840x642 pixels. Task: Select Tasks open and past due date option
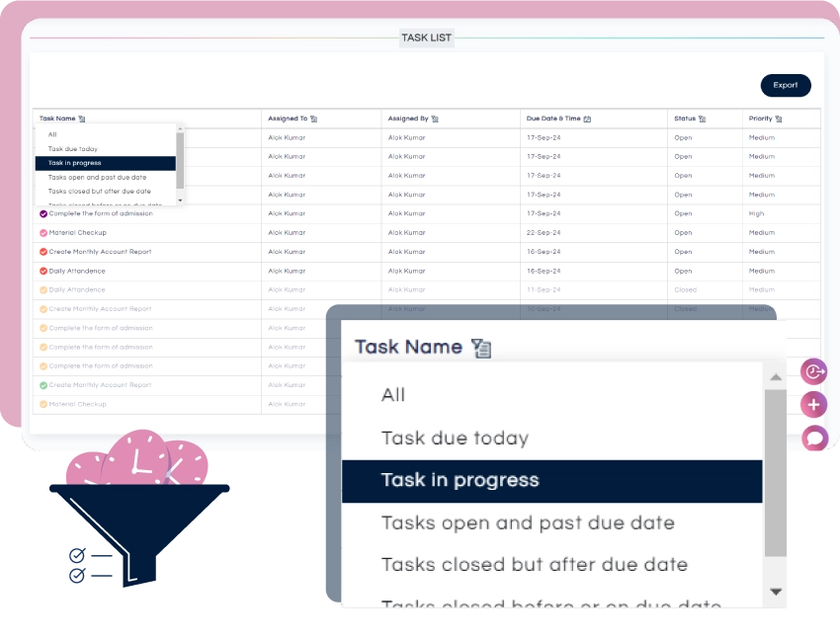click(525, 522)
